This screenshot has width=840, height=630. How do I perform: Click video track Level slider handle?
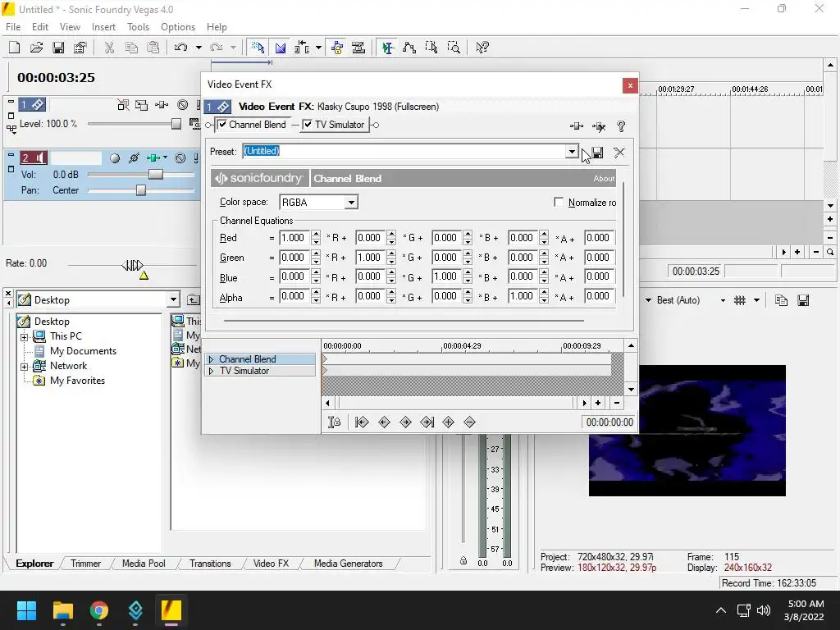point(176,125)
